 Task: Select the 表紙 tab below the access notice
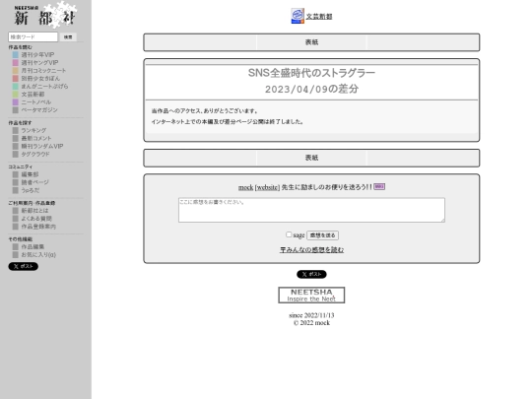point(311,158)
